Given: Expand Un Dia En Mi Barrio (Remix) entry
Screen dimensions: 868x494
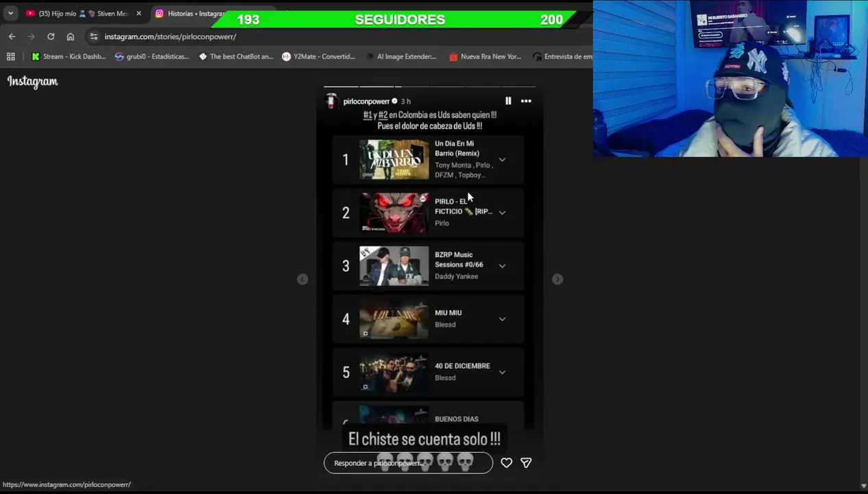Looking at the screenshot, I should coord(502,160).
